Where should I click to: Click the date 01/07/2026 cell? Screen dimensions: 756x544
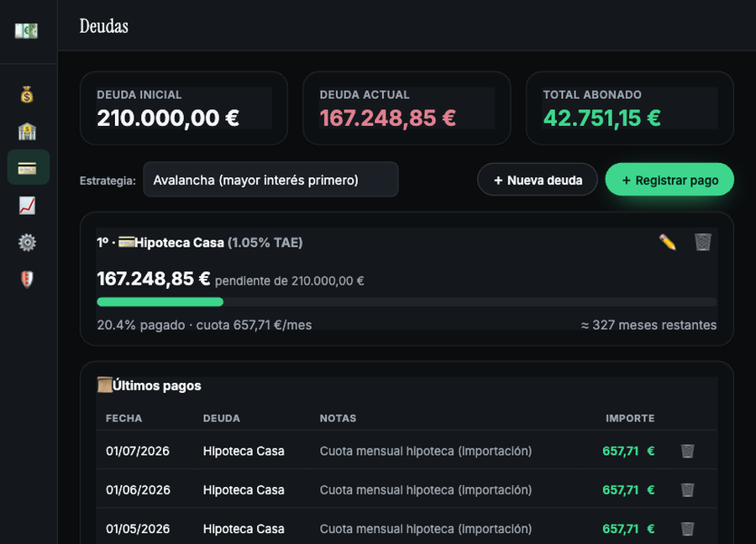pos(138,451)
